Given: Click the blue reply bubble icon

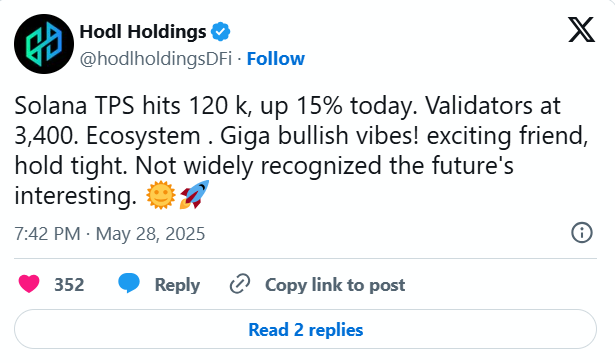Looking at the screenshot, I should click(x=129, y=283).
